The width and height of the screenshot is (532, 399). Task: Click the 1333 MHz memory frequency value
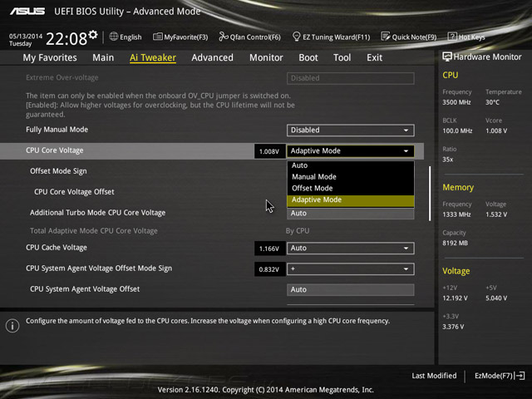pyautogui.click(x=456, y=214)
